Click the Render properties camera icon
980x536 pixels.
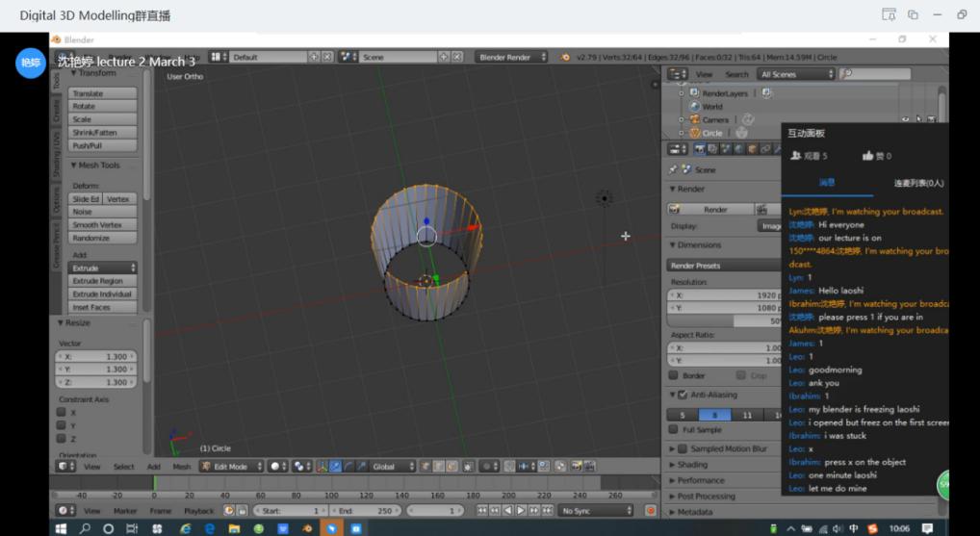click(700, 149)
